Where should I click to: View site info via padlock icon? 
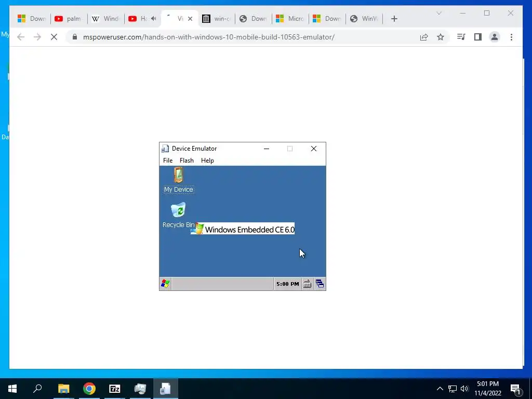75,37
